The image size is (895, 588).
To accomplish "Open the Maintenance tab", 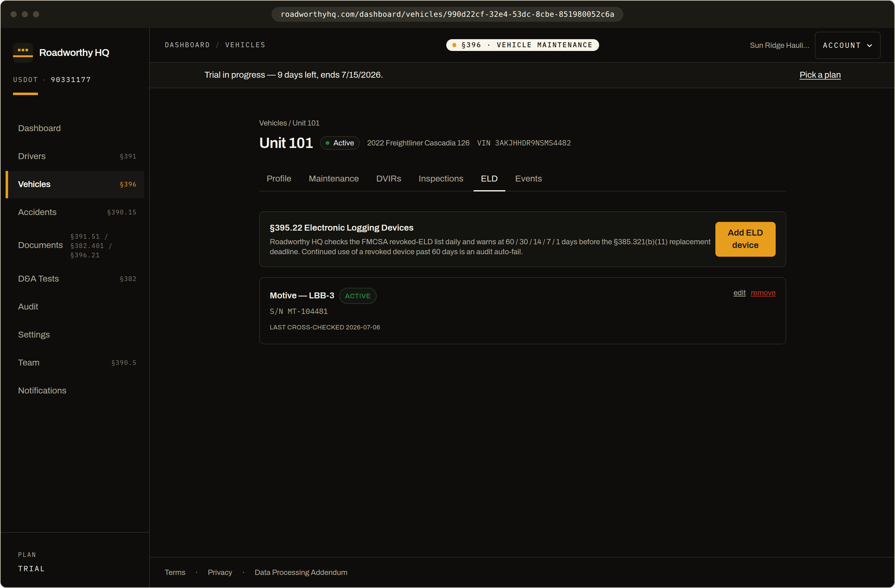I will 333,179.
